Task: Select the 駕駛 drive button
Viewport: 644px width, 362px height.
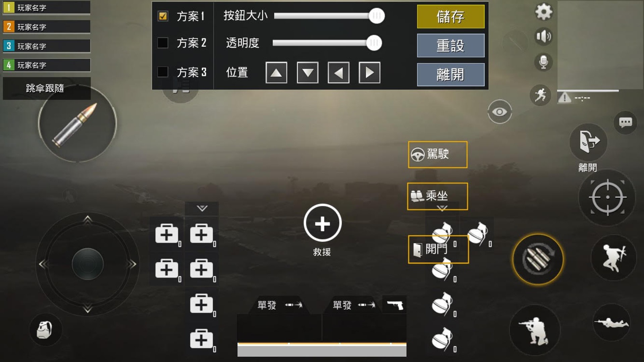Action: 438,154
